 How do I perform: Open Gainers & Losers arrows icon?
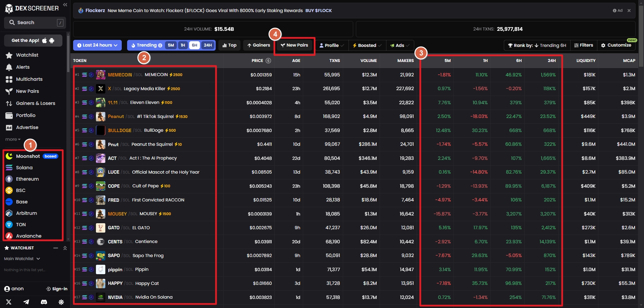9,103
